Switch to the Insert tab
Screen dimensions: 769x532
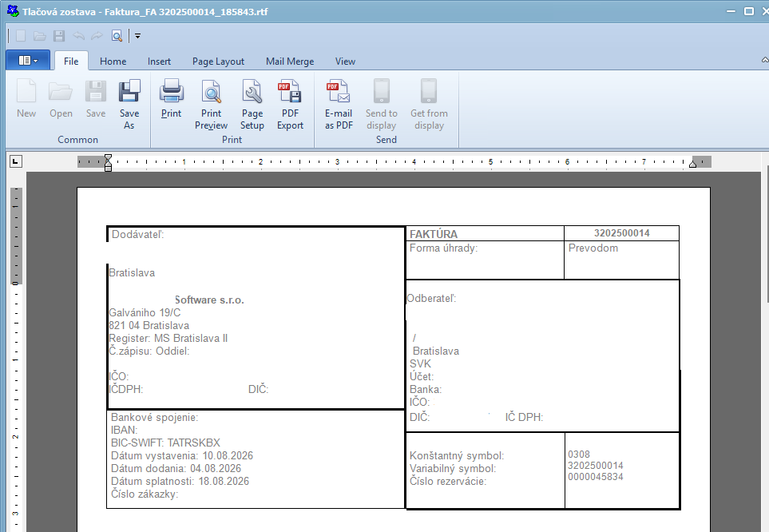click(x=159, y=62)
